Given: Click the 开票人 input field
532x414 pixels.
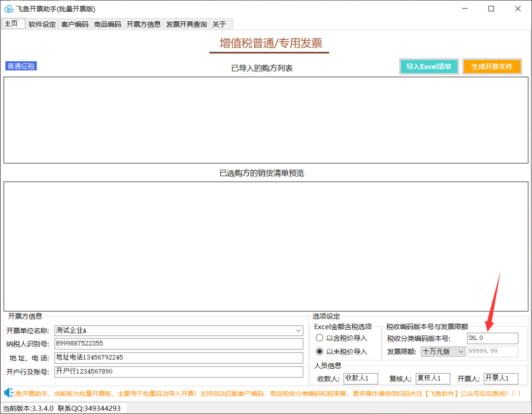Looking at the screenshot, I should click(500, 378).
